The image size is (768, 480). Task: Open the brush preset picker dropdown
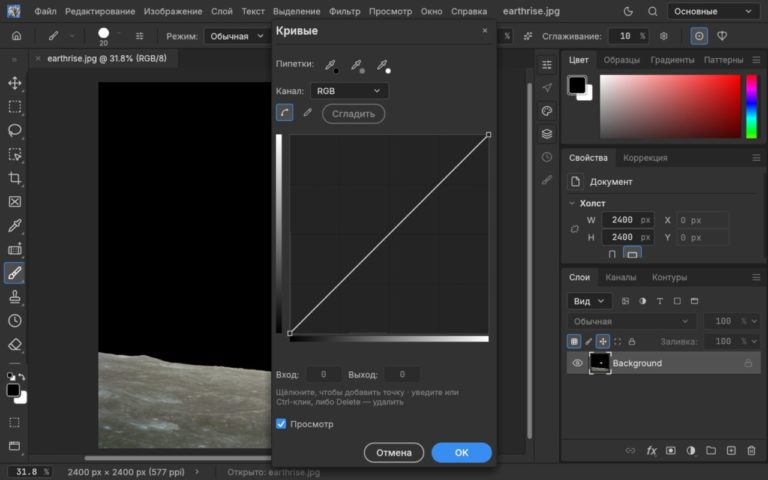tap(119, 34)
